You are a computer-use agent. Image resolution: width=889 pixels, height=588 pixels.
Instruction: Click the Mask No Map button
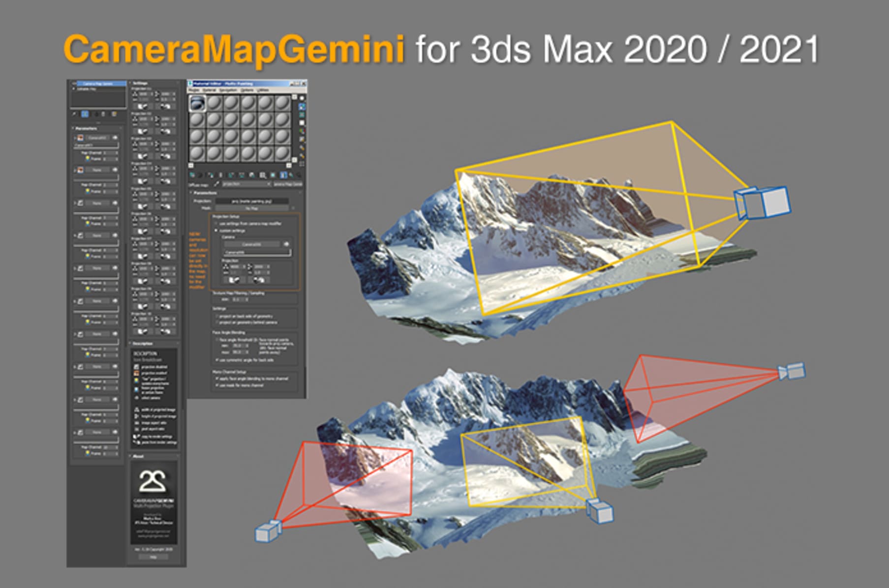(252, 208)
